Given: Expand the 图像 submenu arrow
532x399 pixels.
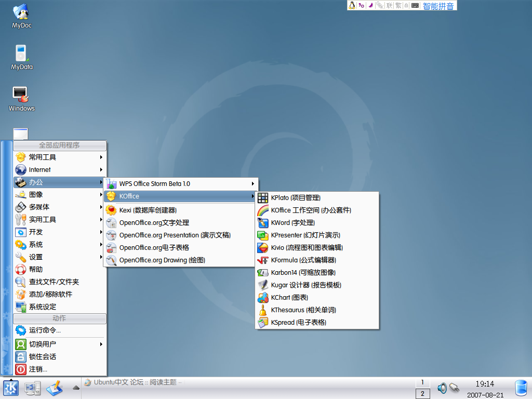Looking at the screenshot, I should pyautogui.click(x=101, y=194).
